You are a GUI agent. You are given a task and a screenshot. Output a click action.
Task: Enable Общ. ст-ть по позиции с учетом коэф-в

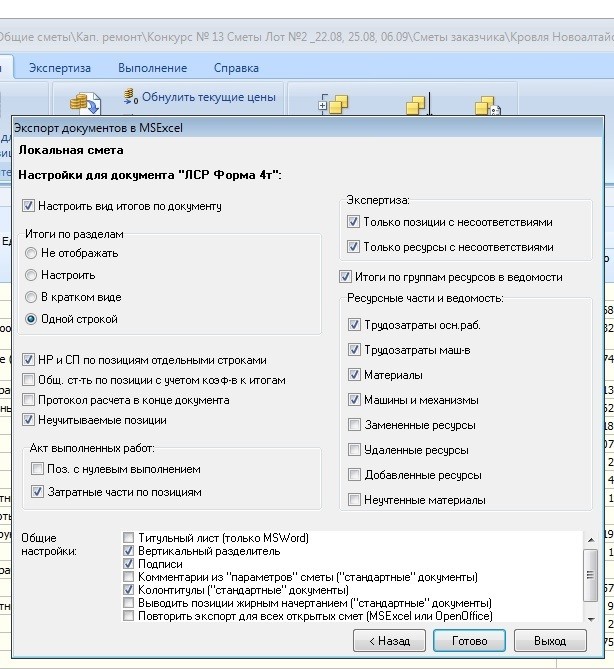click(28, 380)
